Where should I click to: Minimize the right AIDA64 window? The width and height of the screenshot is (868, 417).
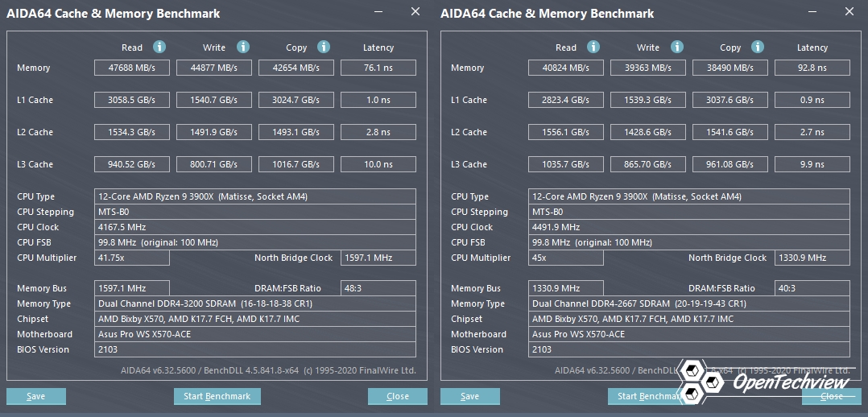click(812, 11)
